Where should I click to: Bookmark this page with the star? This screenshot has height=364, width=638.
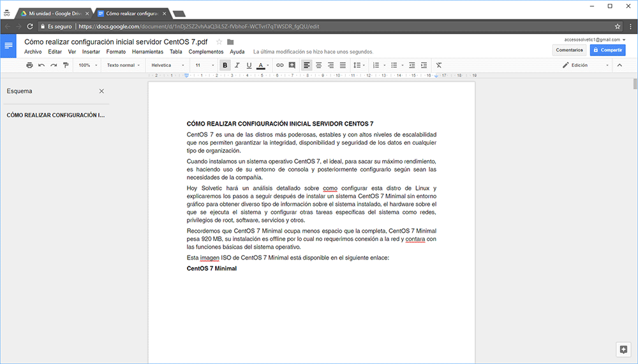tap(617, 26)
